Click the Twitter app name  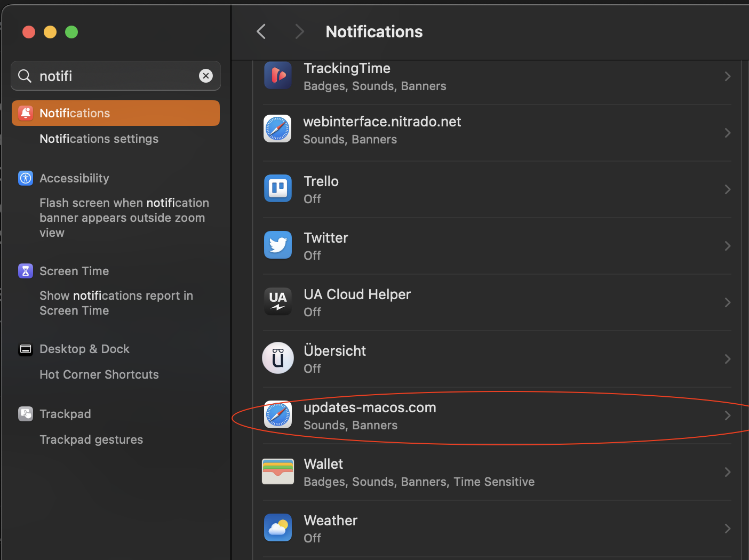tap(326, 238)
